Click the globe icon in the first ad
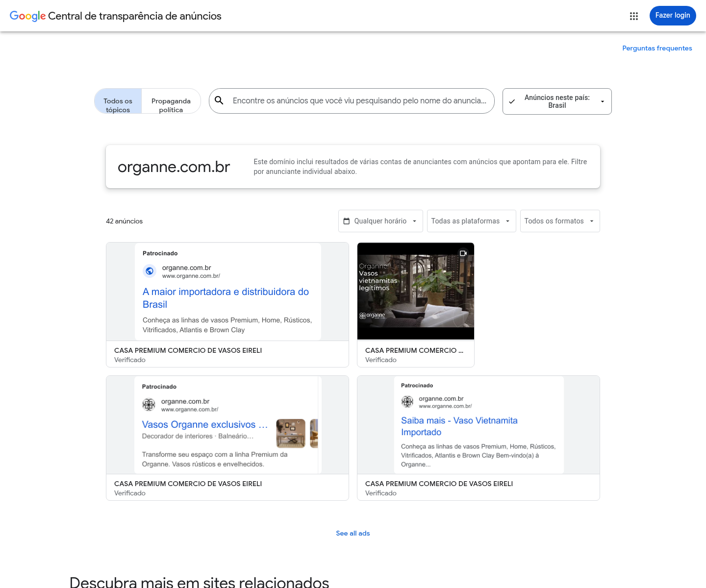The width and height of the screenshot is (706, 588). tap(150, 271)
